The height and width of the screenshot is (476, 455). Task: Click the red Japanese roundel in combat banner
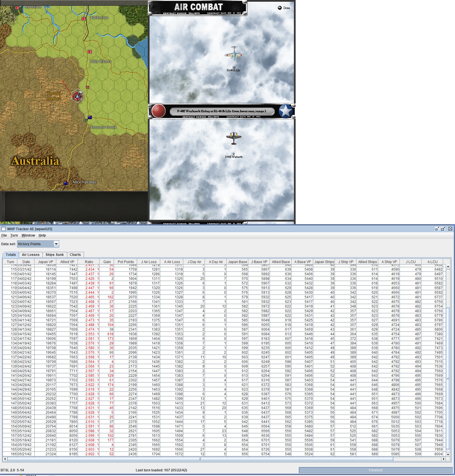coord(158,111)
